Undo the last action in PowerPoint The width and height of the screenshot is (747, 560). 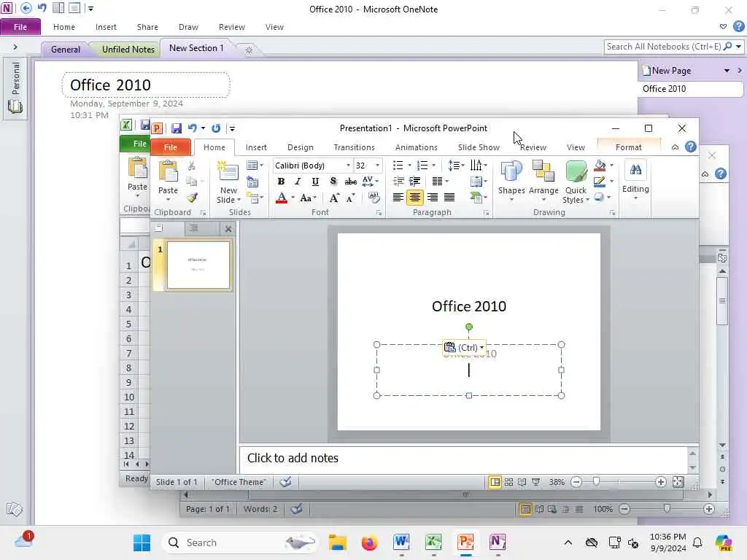[x=193, y=128]
